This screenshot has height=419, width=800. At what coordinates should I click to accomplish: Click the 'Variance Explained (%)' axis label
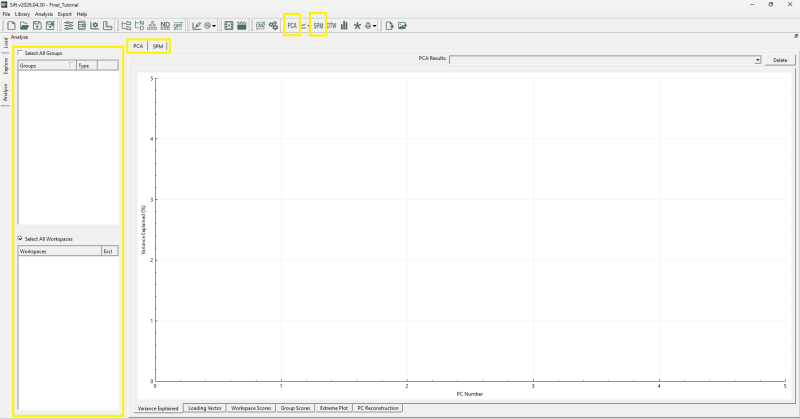pos(144,230)
